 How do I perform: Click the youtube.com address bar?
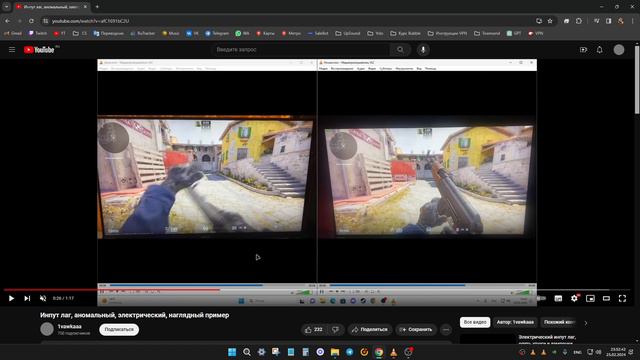click(286, 21)
